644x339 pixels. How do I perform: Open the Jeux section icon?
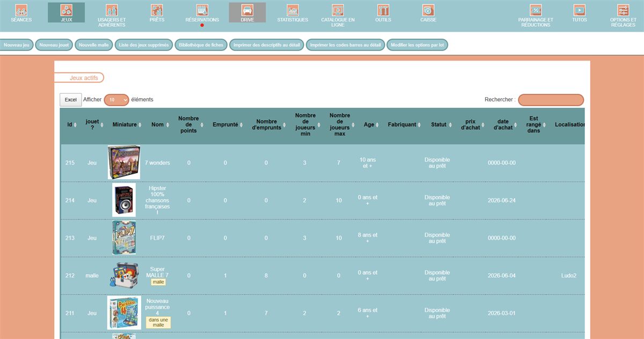pyautogui.click(x=67, y=10)
